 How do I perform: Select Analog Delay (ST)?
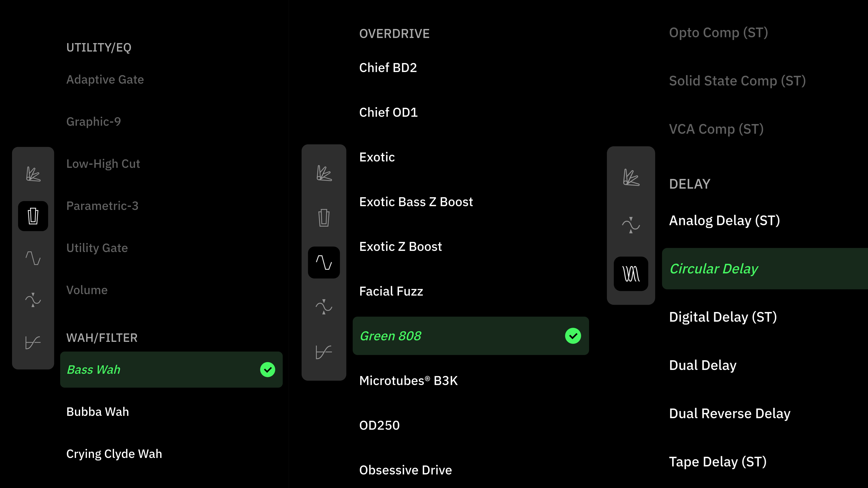tap(724, 220)
